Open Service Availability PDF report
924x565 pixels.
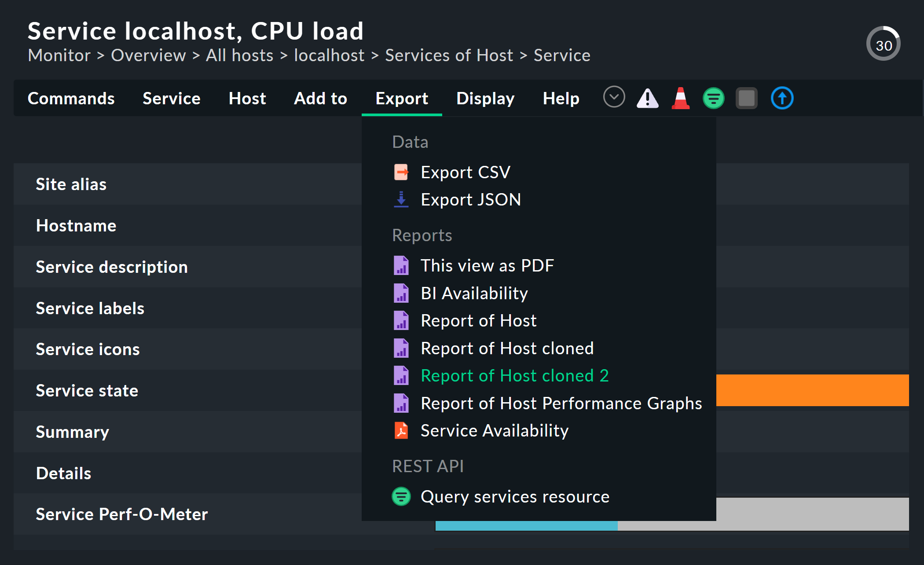coord(494,431)
